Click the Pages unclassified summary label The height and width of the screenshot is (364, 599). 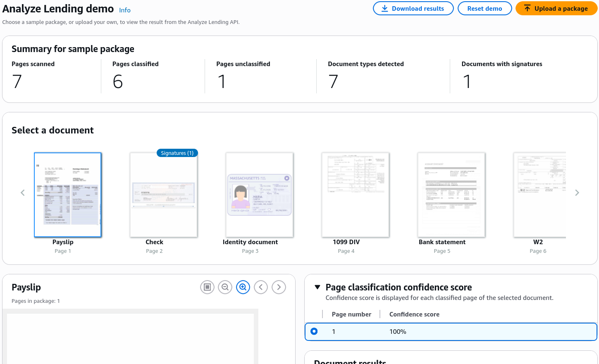[243, 64]
